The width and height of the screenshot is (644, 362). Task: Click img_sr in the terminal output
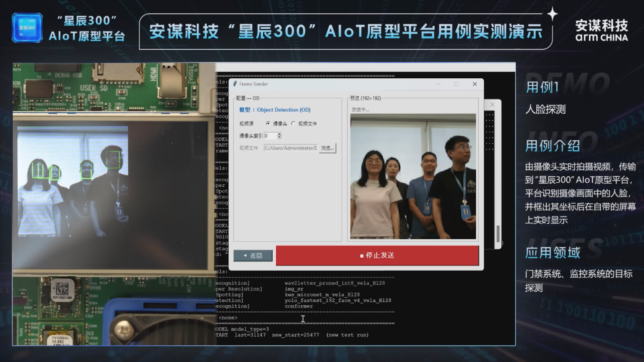click(294, 289)
